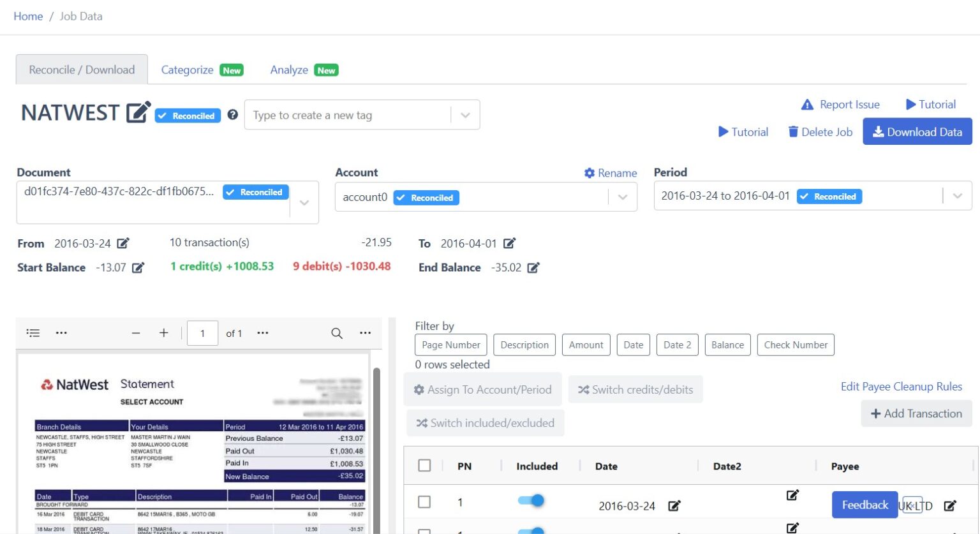Open the help tooltip beside Reconciled badge

(233, 114)
